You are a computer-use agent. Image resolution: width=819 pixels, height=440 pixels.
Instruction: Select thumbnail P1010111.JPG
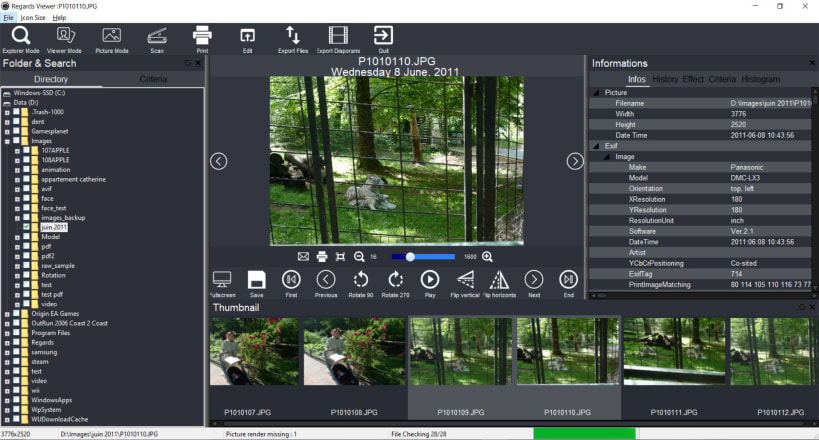pyautogui.click(x=674, y=352)
